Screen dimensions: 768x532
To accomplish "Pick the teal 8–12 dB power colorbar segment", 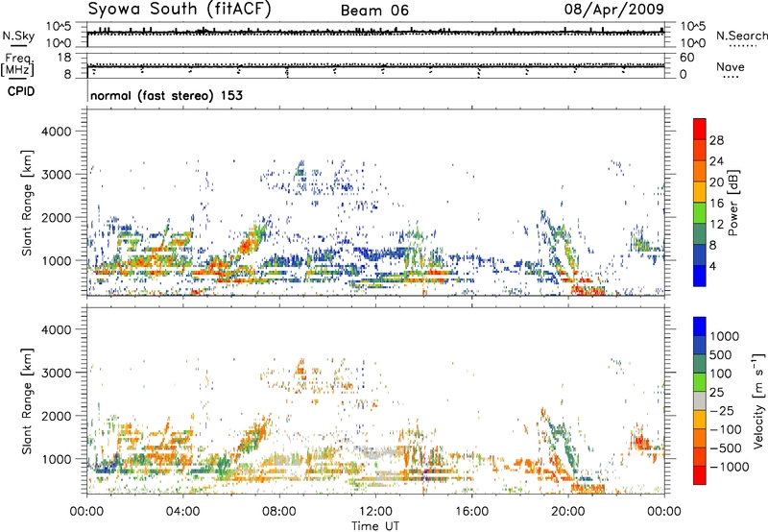I will (x=700, y=234).
